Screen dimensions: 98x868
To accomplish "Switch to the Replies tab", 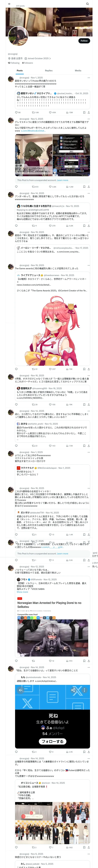I will pyautogui.click(x=49, y=70).
